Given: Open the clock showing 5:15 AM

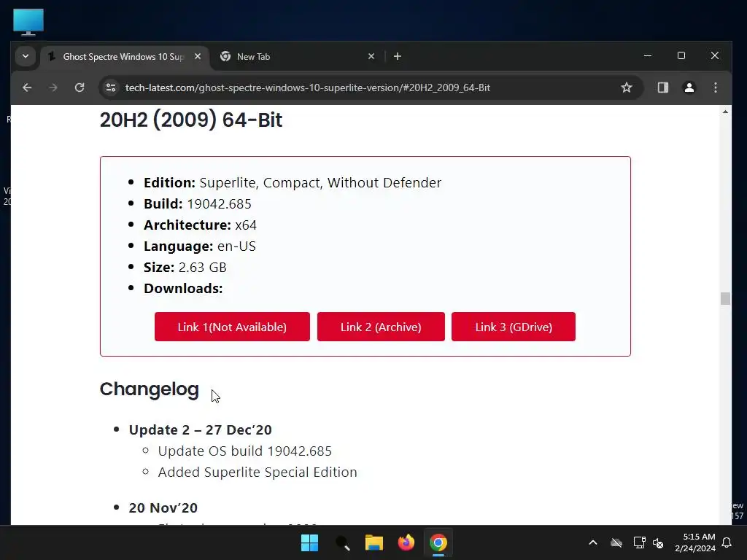Looking at the screenshot, I should pyautogui.click(x=695, y=542).
